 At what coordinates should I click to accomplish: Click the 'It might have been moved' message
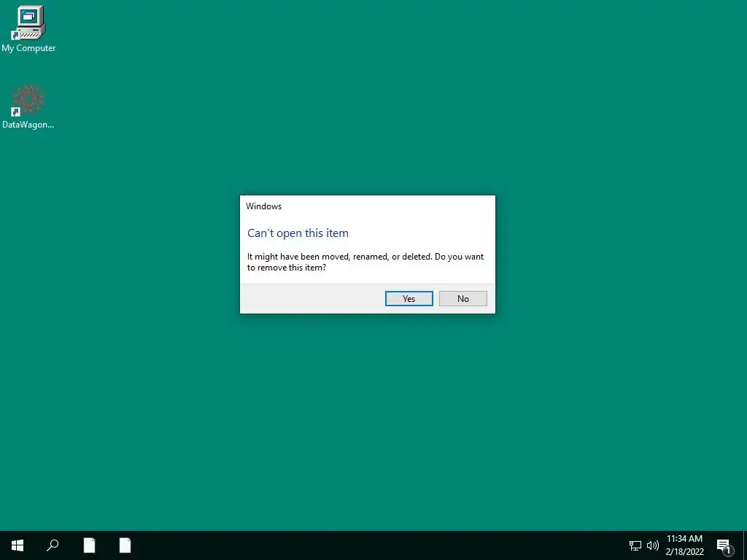tap(365, 262)
